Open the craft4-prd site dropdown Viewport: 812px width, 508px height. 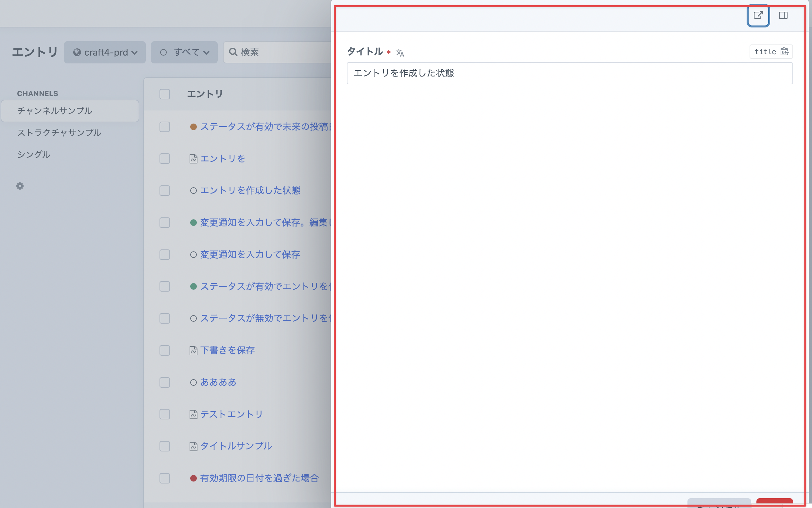pos(105,52)
